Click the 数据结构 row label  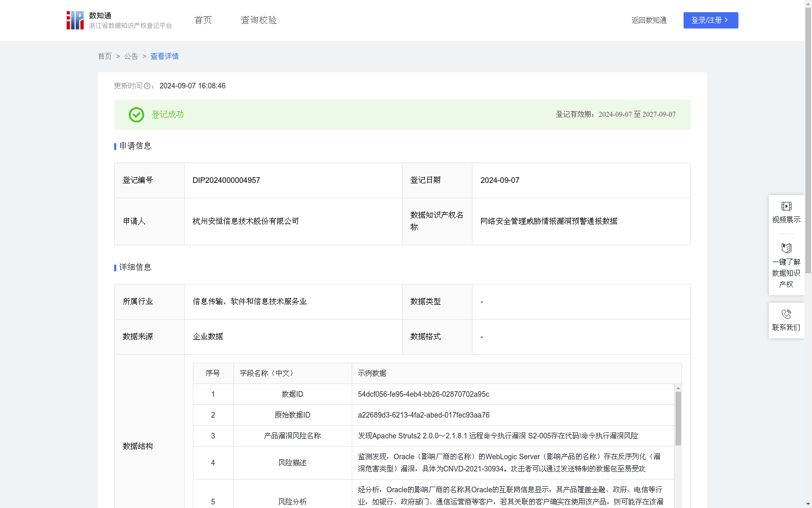pyautogui.click(x=138, y=447)
